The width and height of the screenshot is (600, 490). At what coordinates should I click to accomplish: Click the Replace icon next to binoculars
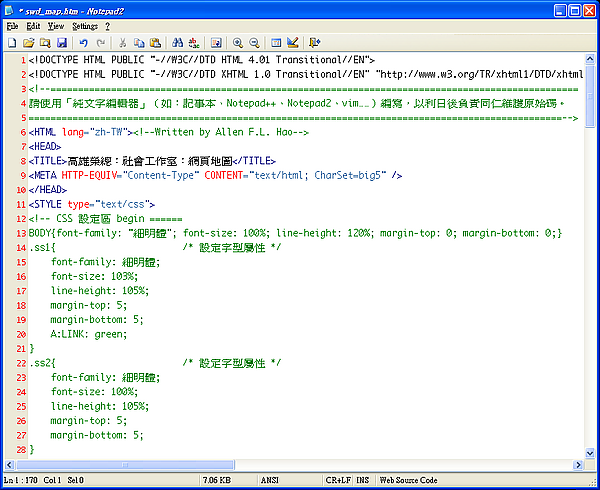coord(193,43)
